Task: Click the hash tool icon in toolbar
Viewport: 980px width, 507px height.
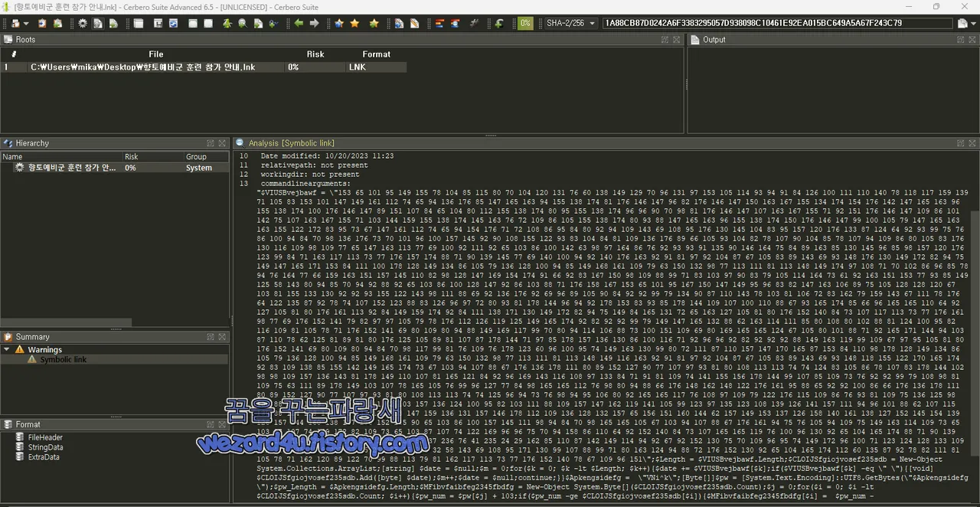Action: point(474,24)
